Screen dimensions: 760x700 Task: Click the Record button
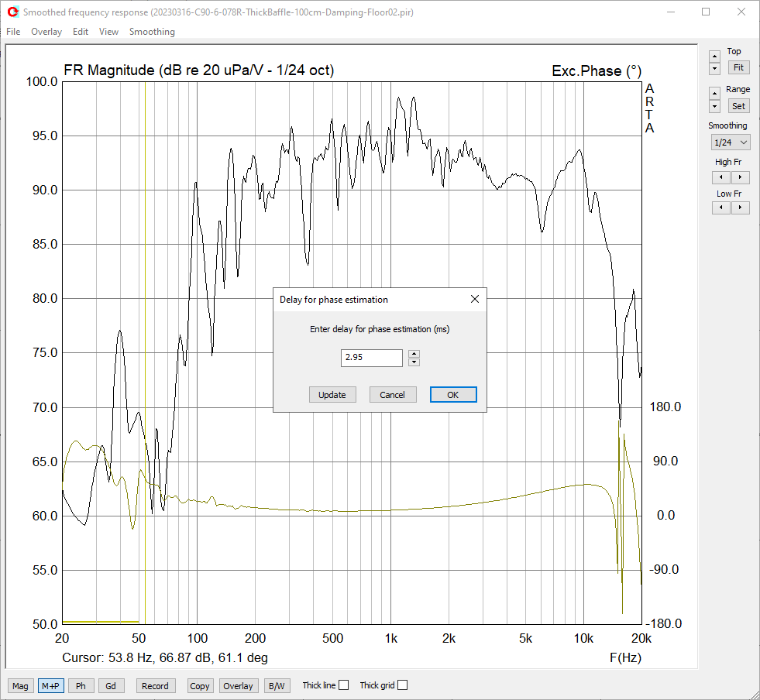coord(155,686)
